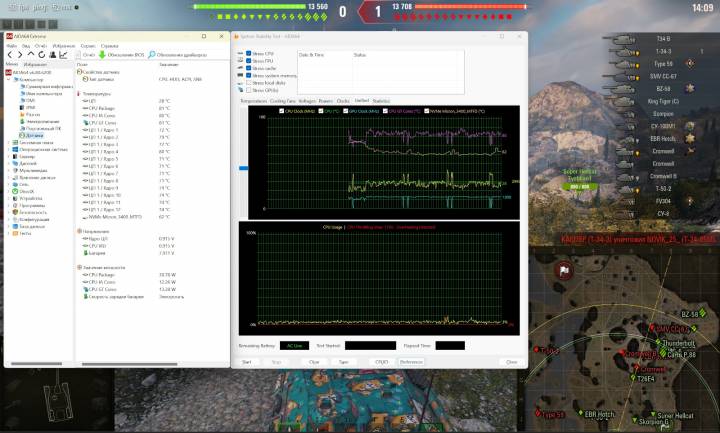Go back with AIDA64 toolbar left arrow

[x=10, y=55]
